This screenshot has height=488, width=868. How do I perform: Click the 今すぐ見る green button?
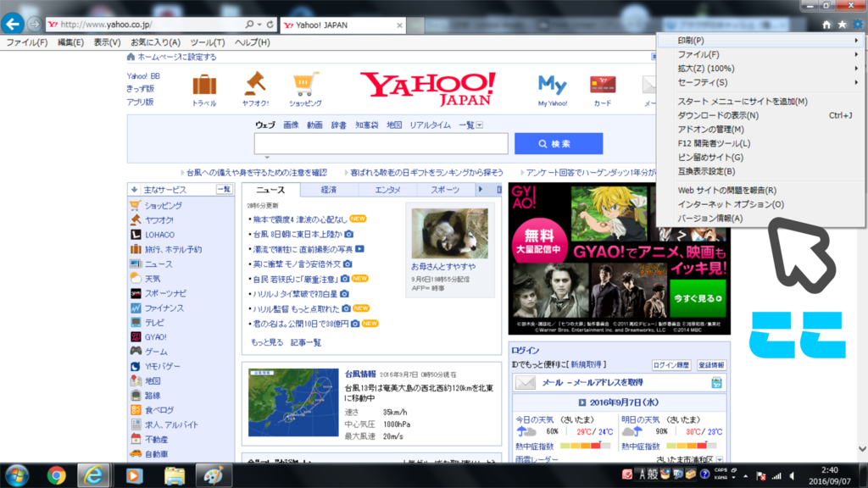(698, 298)
